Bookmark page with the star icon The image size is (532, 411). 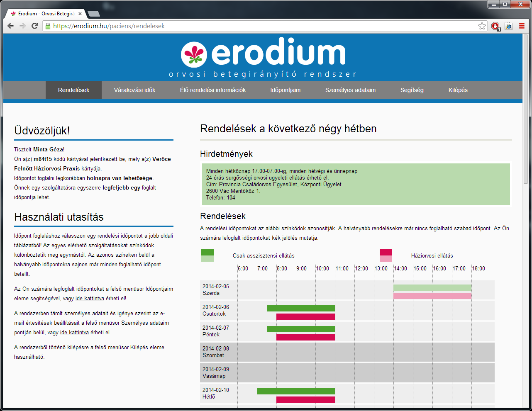click(482, 26)
